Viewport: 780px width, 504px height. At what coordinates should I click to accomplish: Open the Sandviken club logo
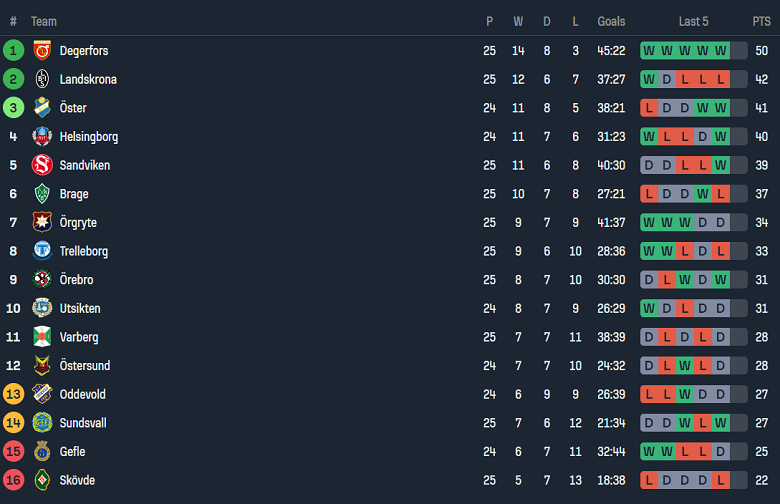pyautogui.click(x=42, y=165)
